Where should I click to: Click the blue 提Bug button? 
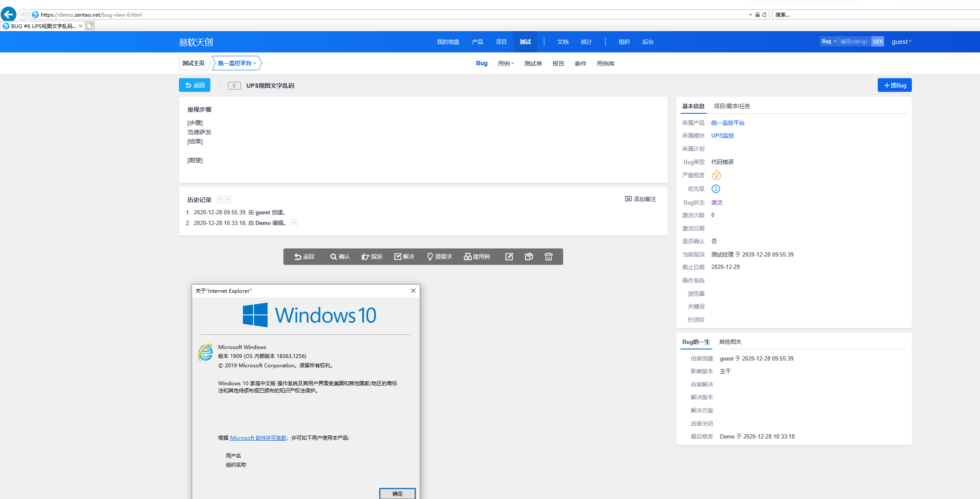click(x=894, y=85)
